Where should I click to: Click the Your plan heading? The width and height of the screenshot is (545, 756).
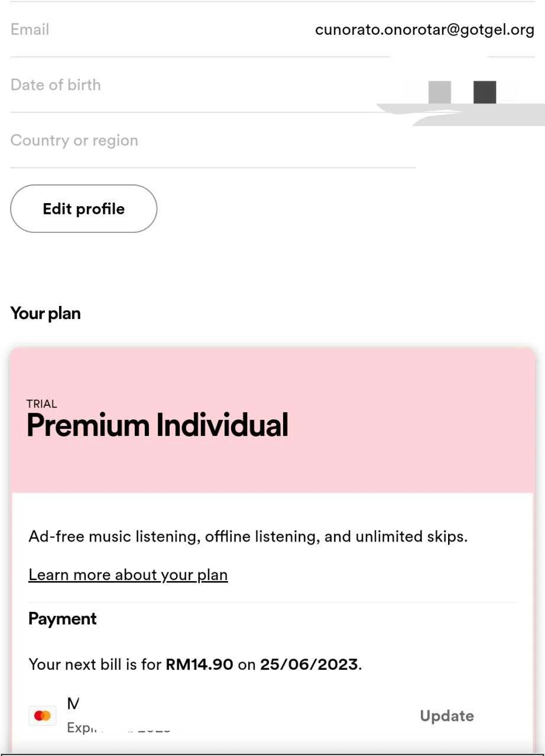click(46, 314)
